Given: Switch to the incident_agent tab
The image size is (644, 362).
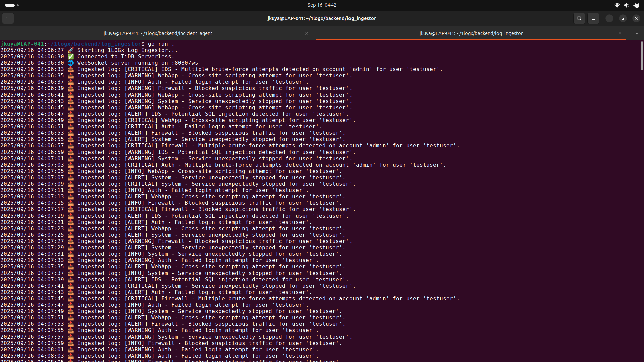Looking at the screenshot, I should 158,33.
